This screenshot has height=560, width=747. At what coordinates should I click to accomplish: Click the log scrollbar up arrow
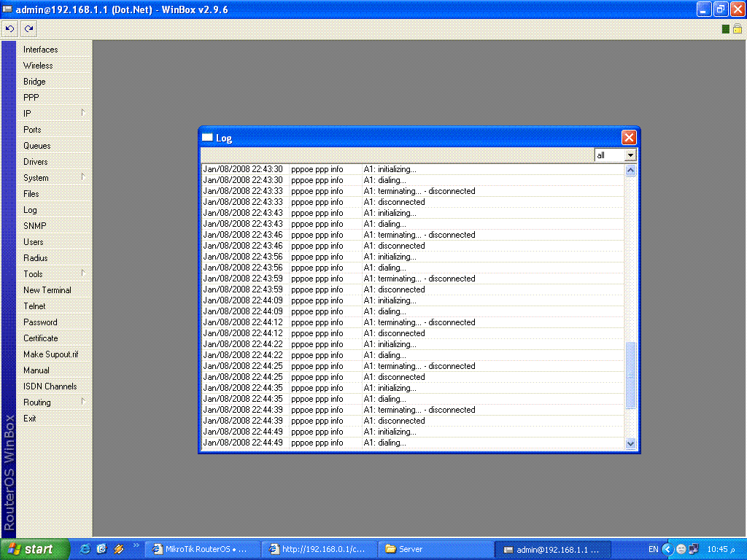pyautogui.click(x=630, y=170)
